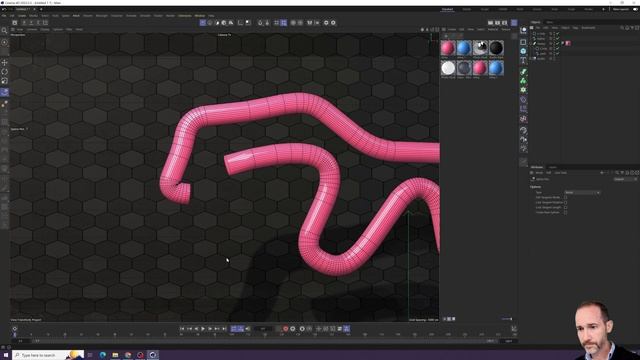Select the Move tool in left toolbar
The width and height of the screenshot is (640, 360).
pyautogui.click(x=4, y=62)
